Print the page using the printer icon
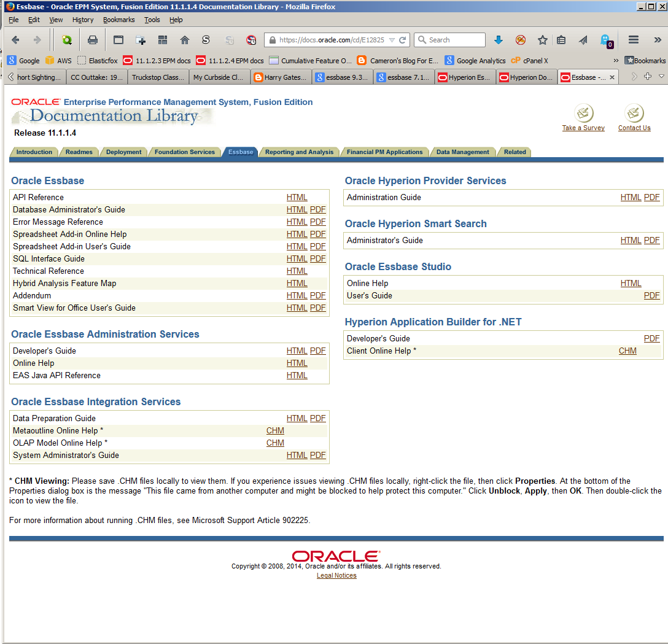668x644 pixels. coord(93,40)
